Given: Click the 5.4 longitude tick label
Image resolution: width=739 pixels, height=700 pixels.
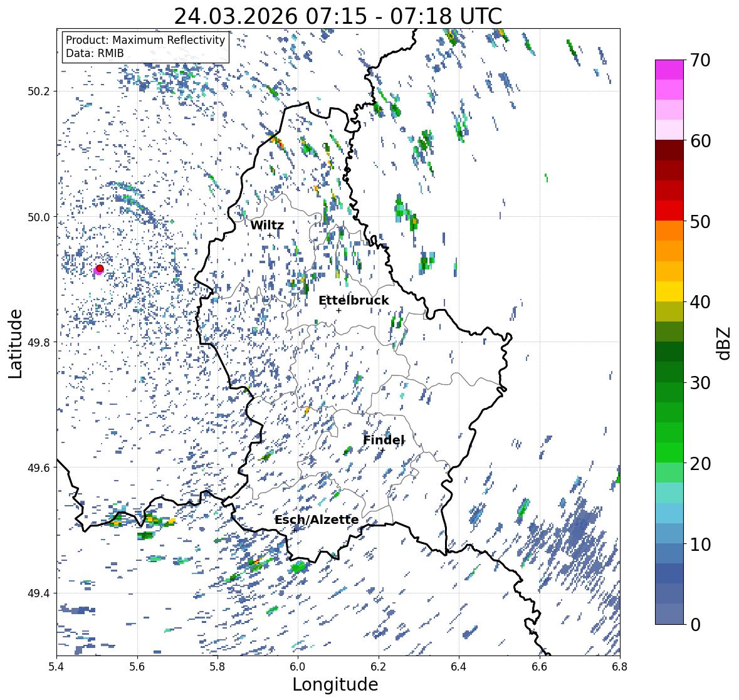Looking at the screenshot, I should point(56,667).
